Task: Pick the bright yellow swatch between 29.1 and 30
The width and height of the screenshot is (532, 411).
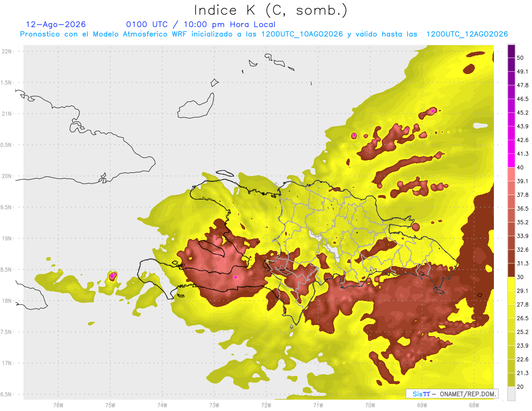Action: pyautogui.click(x=511, y=284)
